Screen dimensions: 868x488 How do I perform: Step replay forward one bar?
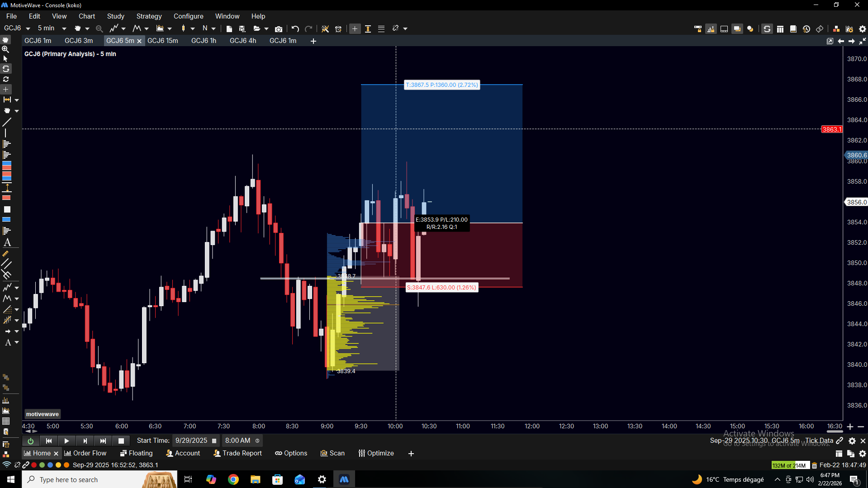[85, 441]
